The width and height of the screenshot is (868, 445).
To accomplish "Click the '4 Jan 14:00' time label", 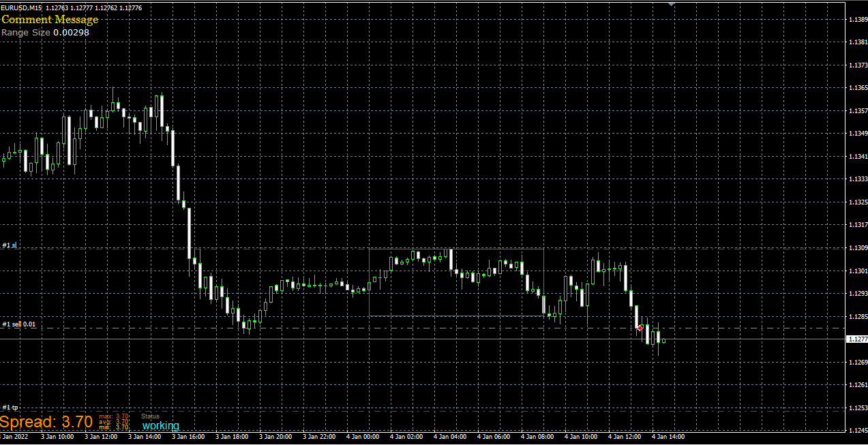I will point(668,436).
